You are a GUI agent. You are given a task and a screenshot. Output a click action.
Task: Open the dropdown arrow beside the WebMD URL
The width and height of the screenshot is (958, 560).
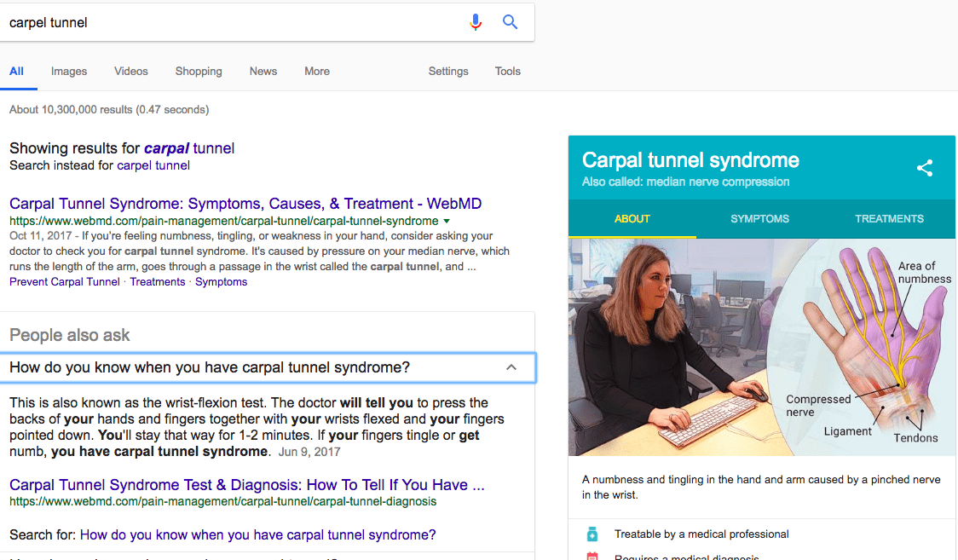click(x=447, y=219)
